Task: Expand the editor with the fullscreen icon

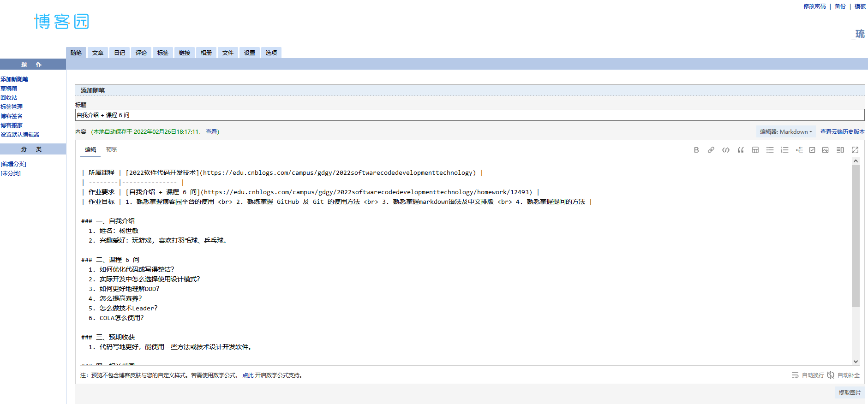Action: (855, 150)
